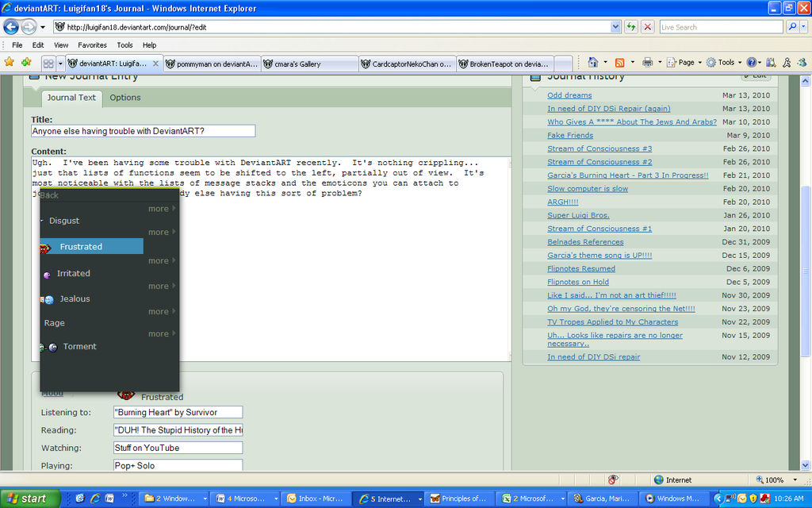Close the deviantART: Luigifa... tab with its X
The image size is (812, 508).
[155, 63]
